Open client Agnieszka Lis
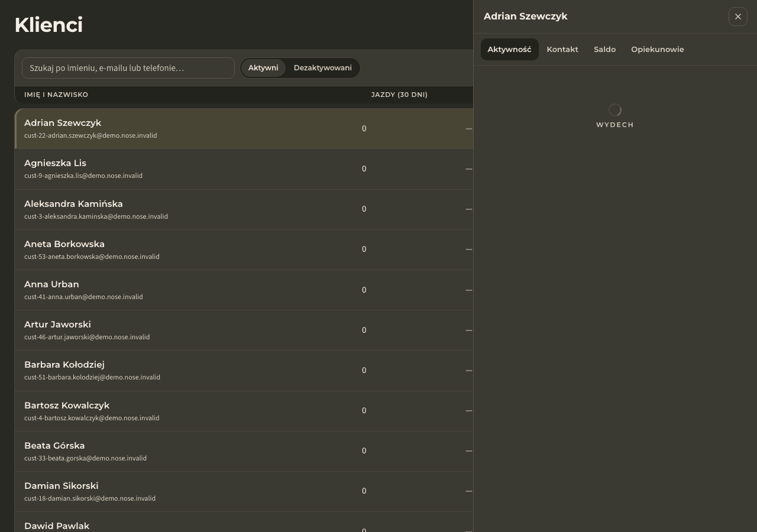Image resolution: width=757 pixels, height=532 pixels. 55,163
